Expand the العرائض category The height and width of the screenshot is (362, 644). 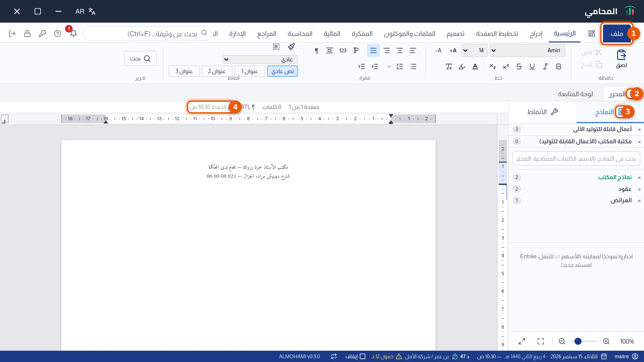(576, 201)
